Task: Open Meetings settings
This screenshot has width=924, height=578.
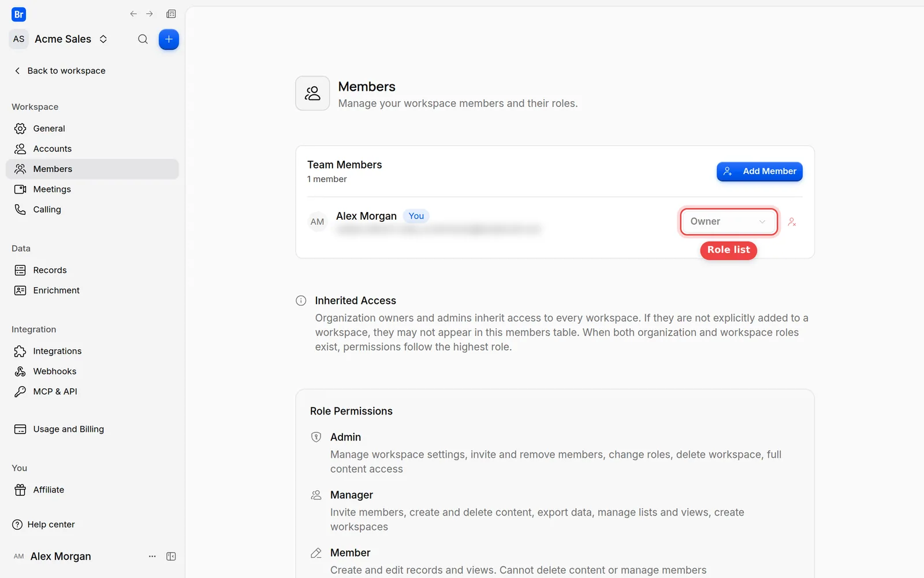Action: click(x=92, y=189)
